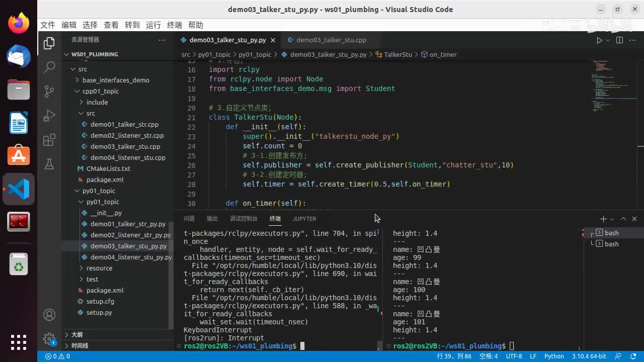
Task: Open the Accounts icon in activity bar
Action: point(49,315)
